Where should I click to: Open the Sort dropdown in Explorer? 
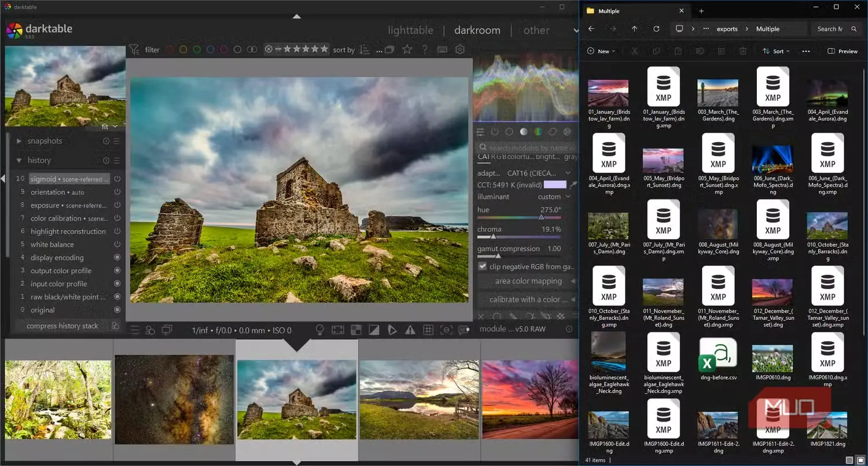coord(776,51)
